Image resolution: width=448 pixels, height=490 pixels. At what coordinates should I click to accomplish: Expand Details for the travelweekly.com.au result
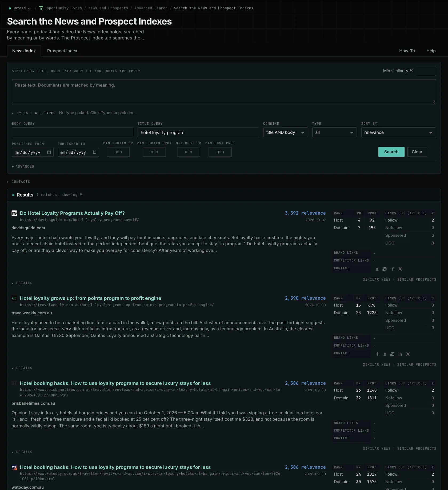tap(22, 368)
